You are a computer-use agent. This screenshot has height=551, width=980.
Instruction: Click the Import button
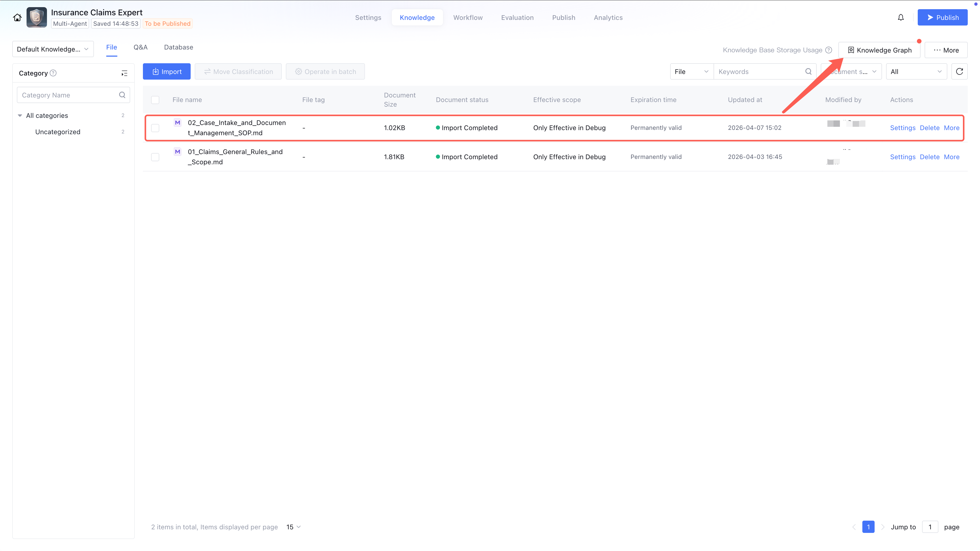click(x=167, y=71)
